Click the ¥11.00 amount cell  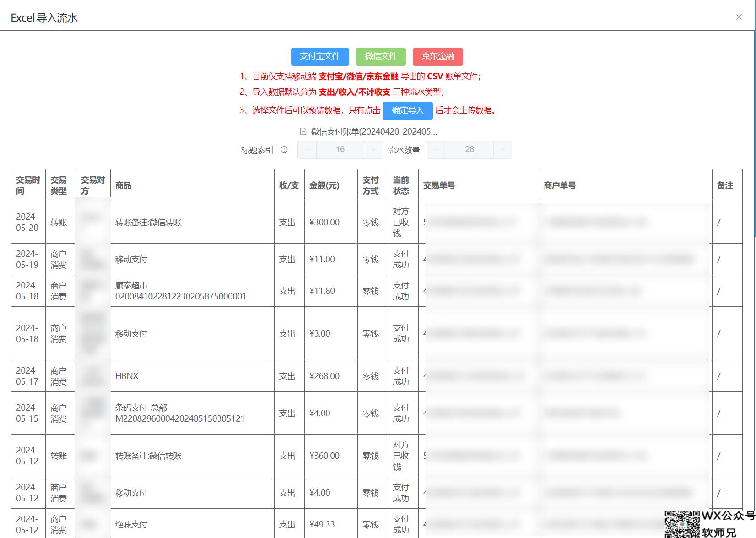coord(331,259)
